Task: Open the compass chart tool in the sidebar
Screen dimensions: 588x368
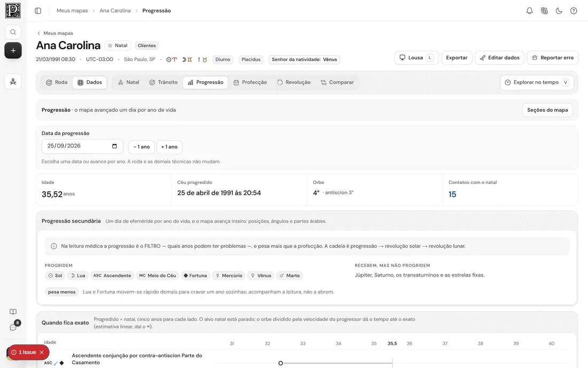Action: point(13,81)
